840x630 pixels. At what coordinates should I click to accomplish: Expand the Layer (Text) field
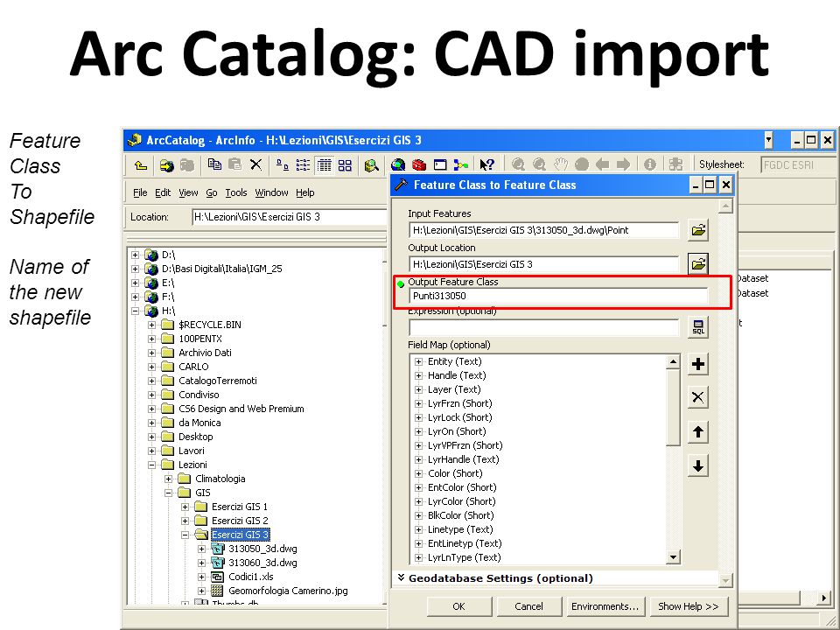point(419,390)
